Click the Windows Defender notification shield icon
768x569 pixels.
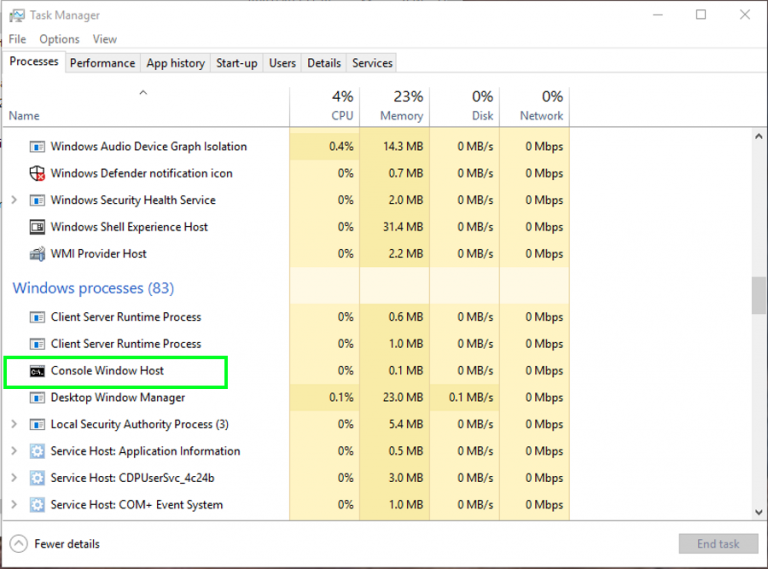[37, 173]
